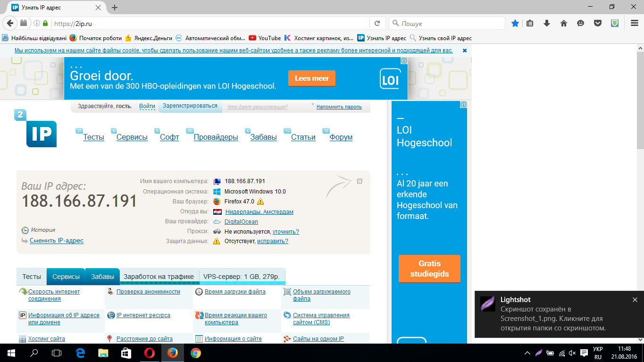Click the blue shield extension icon
The height and width of the screenshot is (362, 644).
point(615,23)
